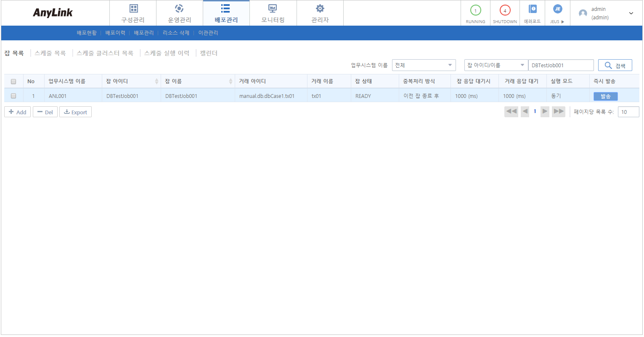
Task: Expand the admin user menu chevron
Action: click(631, 13)
